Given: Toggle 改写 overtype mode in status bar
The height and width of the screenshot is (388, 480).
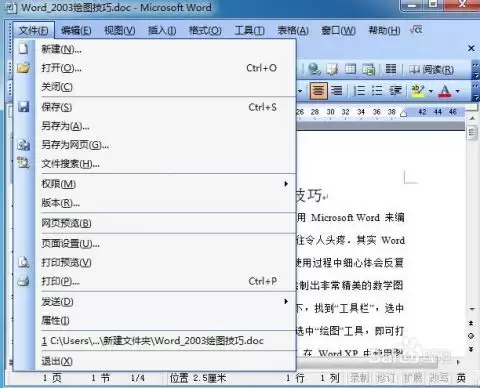Looking at the screenshot, I should 438,378.
